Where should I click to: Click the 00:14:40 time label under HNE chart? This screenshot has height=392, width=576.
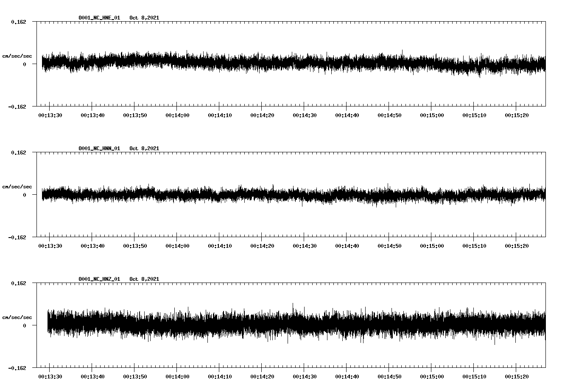tap(347, 115)
